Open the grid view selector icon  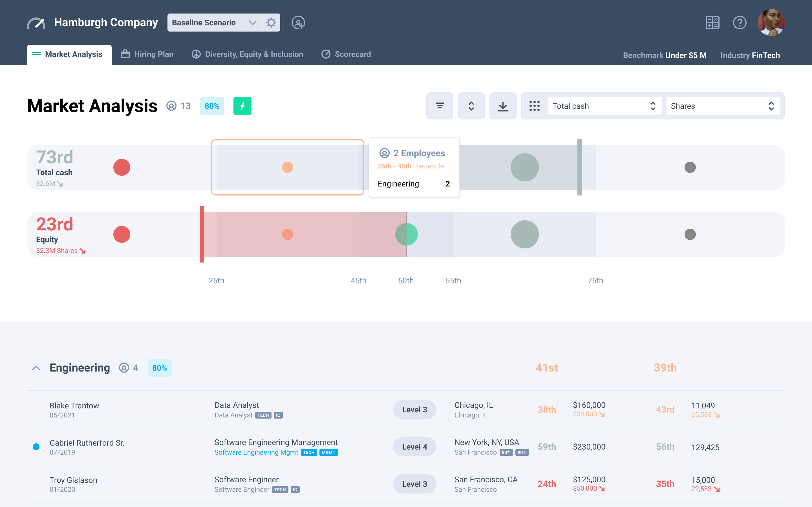[x=534, y=106]
